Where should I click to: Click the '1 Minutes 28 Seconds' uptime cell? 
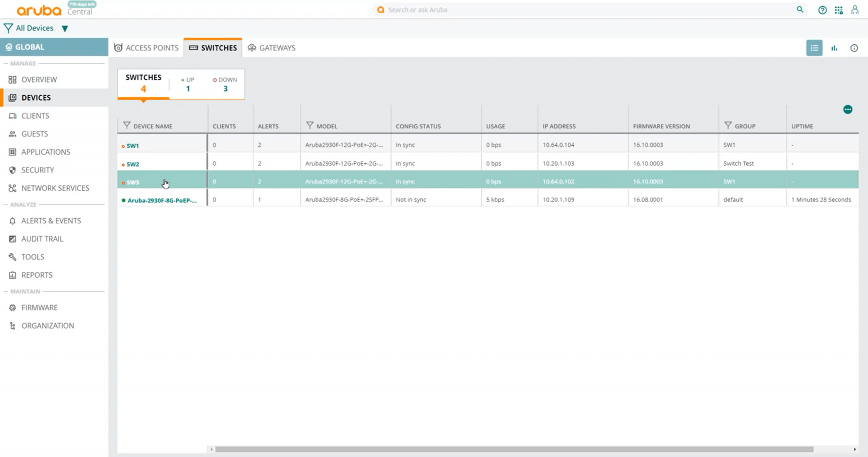click(821, 200)
